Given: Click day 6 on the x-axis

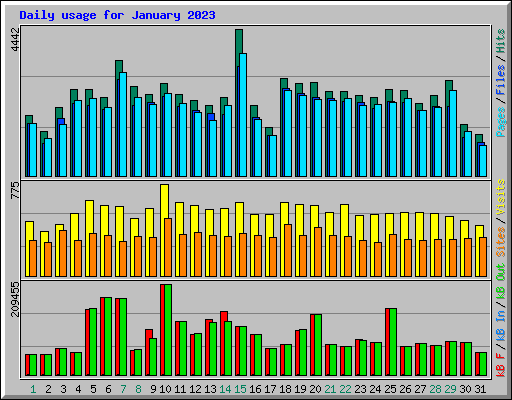Looking at the screenshot, I should click(108, 389).
